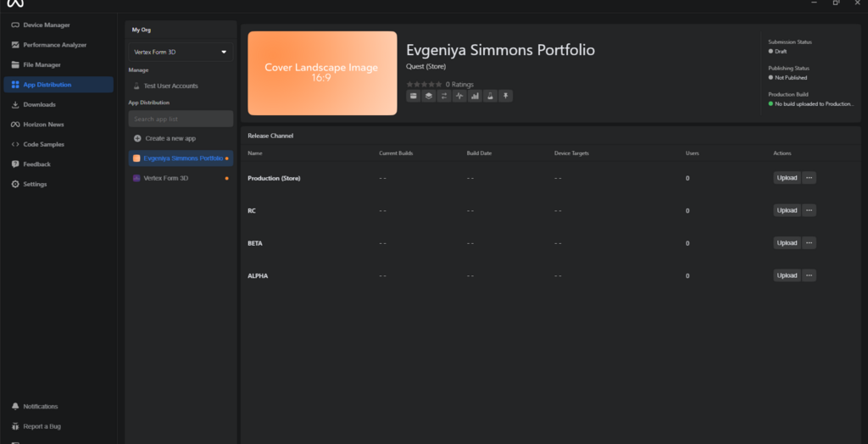Viewport: 868px width, 444px height.
Task: Click the flask icon in app toolbar
Action: pos(490,96)
